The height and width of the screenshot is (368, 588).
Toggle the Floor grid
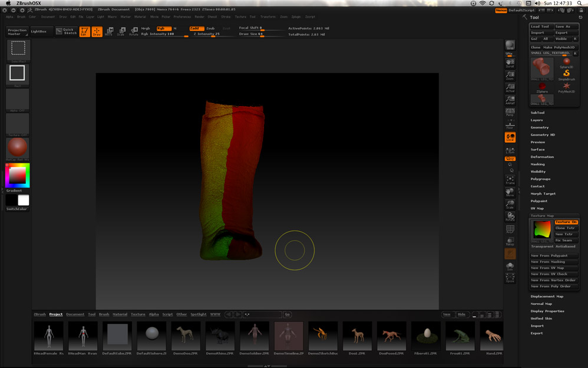tap(510, 124)
